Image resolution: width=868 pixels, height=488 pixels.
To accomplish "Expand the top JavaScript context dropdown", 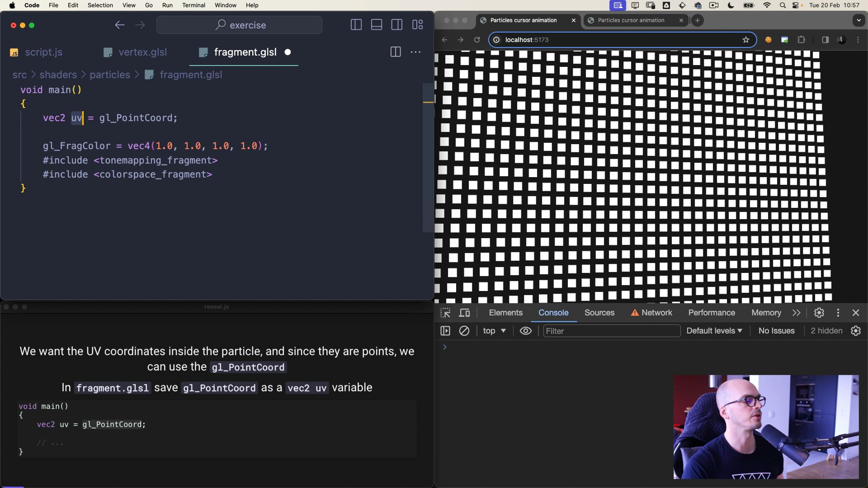I will click(494, 331).
